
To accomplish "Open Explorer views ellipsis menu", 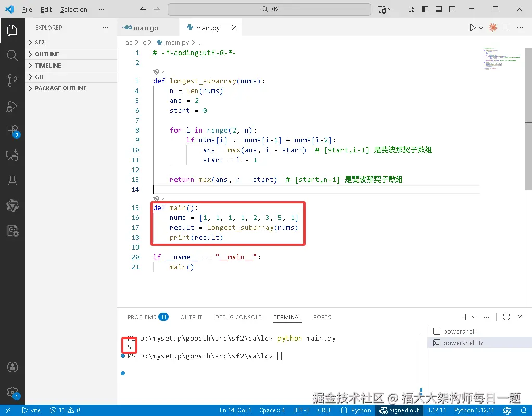I will point(105,28).
